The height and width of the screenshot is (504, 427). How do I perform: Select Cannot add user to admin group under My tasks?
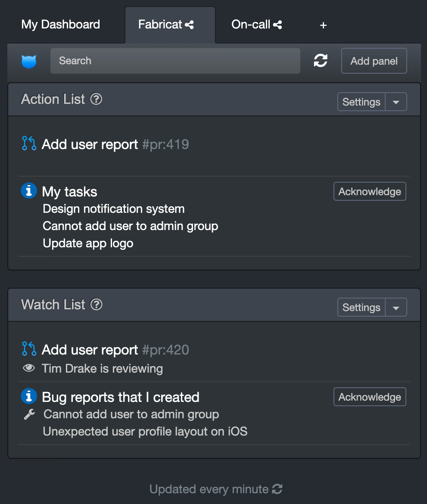coord(131,226)
